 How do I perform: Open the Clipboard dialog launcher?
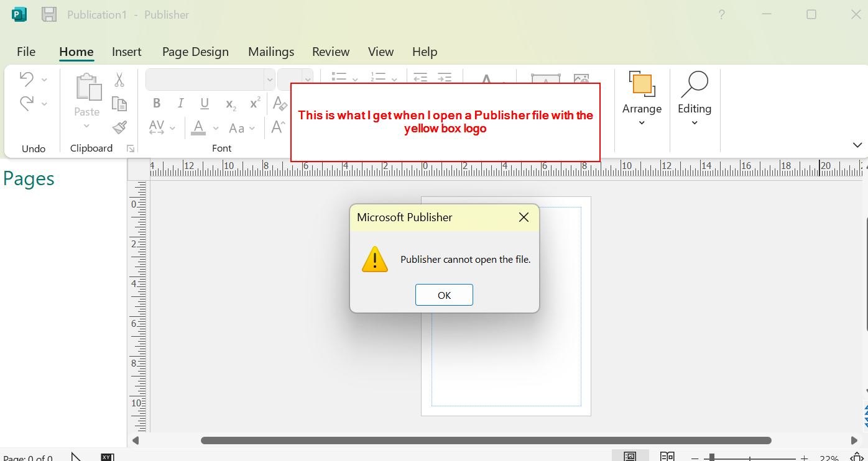click(131, 148)
